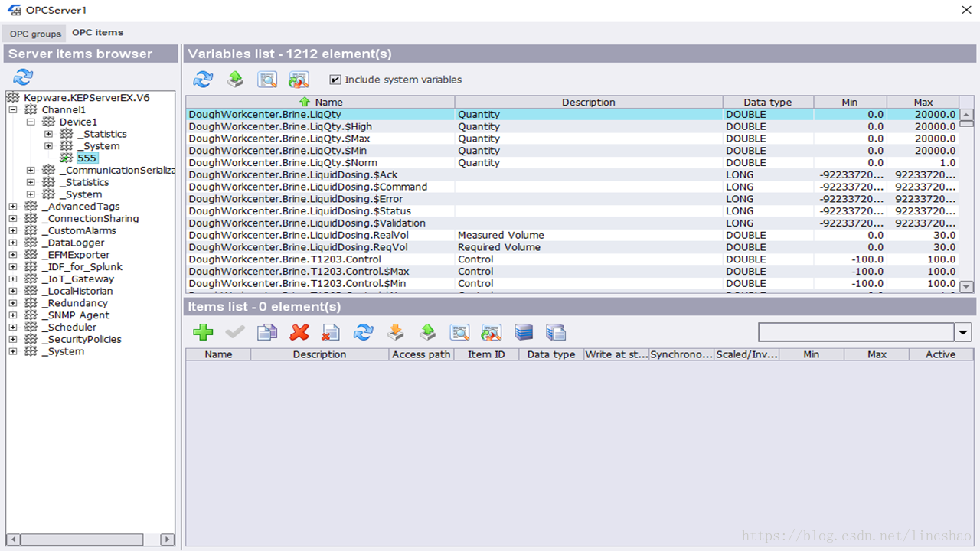Delete item with the red X icon

coord(299,332)
